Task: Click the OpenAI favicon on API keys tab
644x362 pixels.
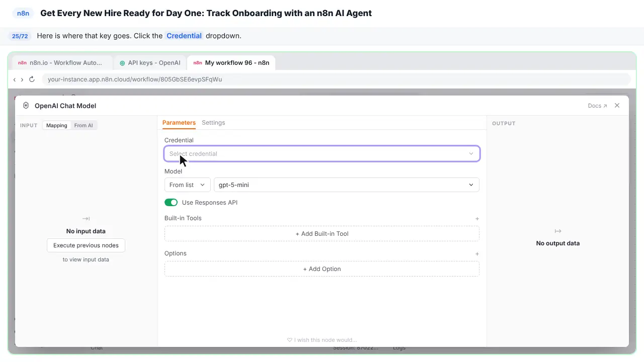Action: coord(122,63)
